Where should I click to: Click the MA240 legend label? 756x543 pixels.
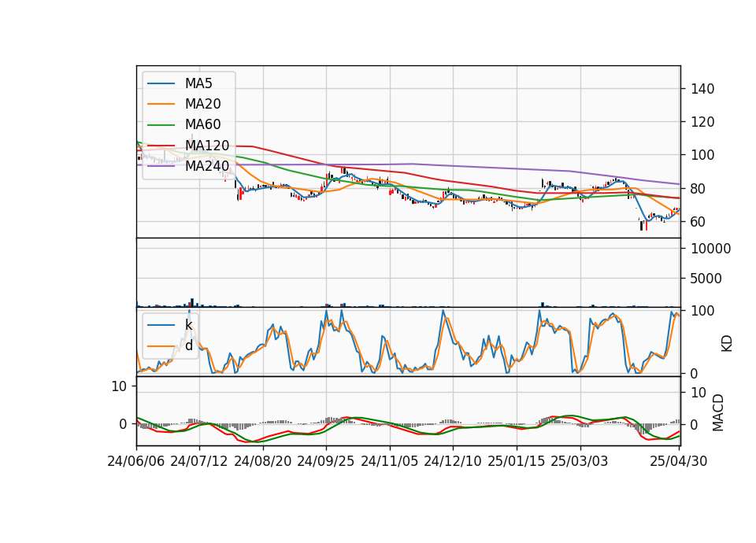(207, 166)
